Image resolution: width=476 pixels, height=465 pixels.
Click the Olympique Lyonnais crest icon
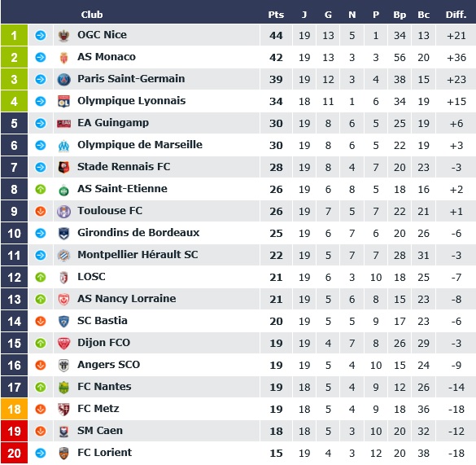63,102
